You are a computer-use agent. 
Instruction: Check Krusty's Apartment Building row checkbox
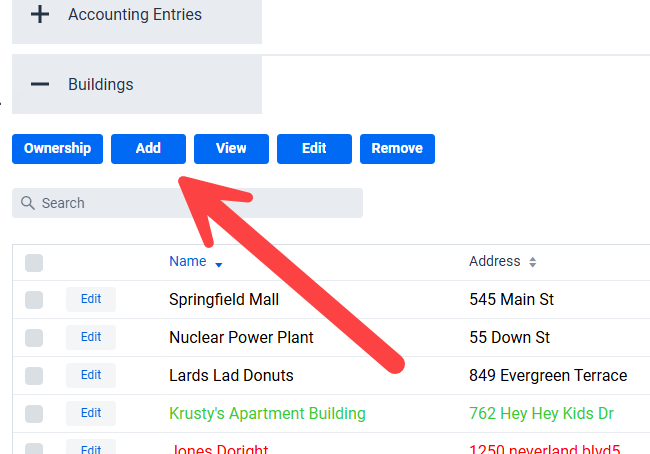tap(34, 414)
